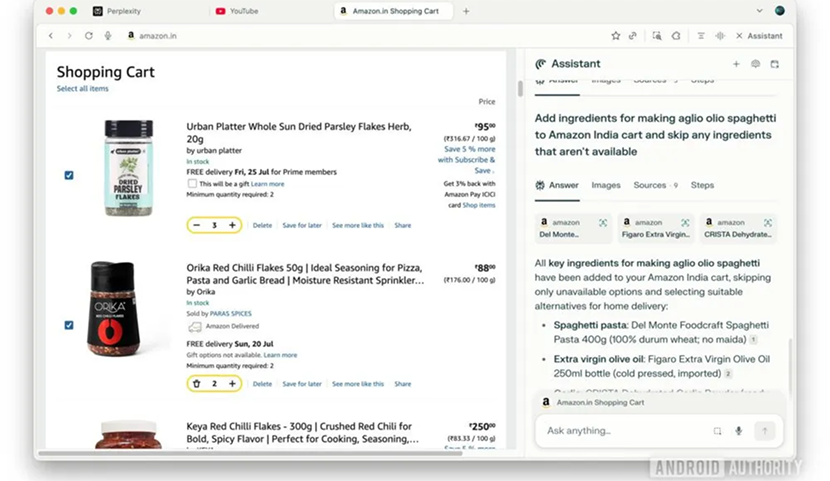Open the chat bubble icon in the Assistant header

(x=755, y=64)
